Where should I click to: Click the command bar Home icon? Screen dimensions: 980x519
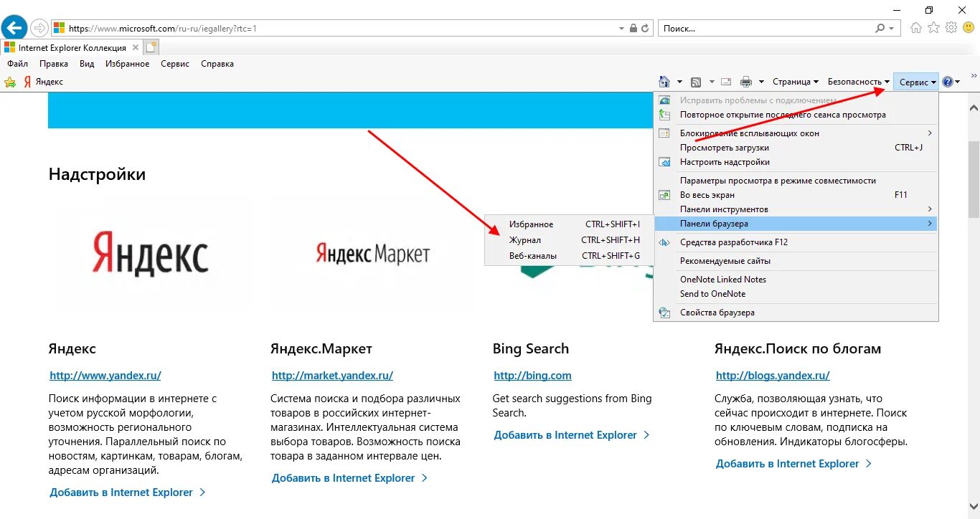click(664, 82)
